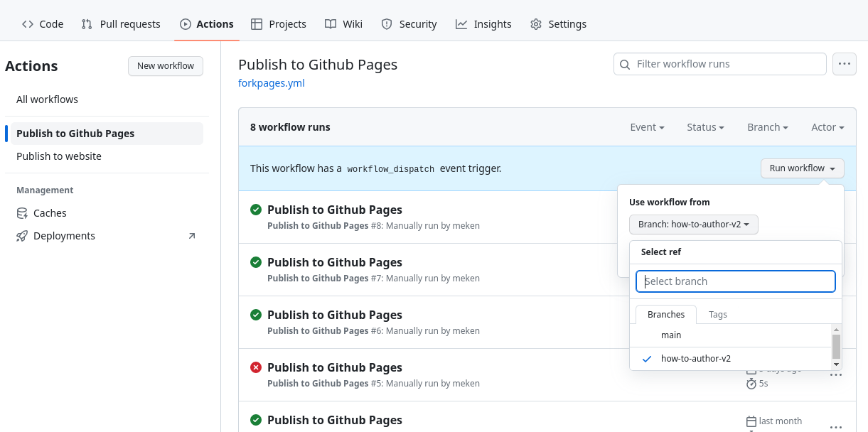868x432 pixels.
Task: Click the Deployments rocket icon
Action: click(22, 236)
